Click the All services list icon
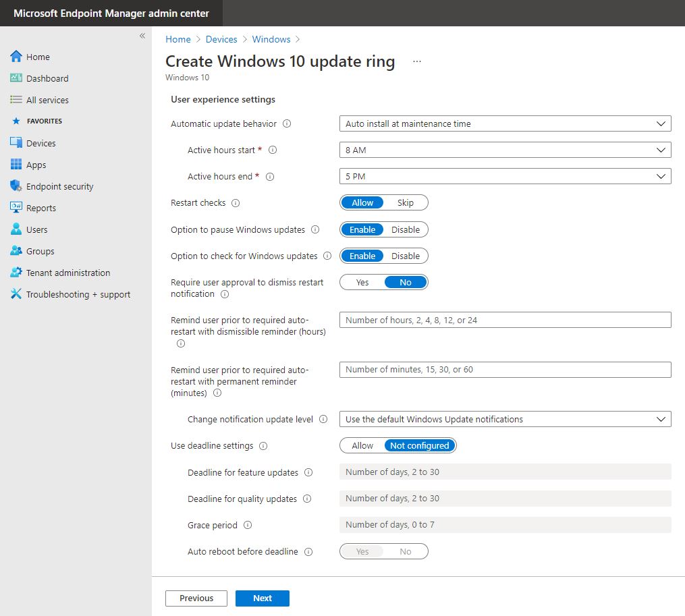 [x=16, y=100]
